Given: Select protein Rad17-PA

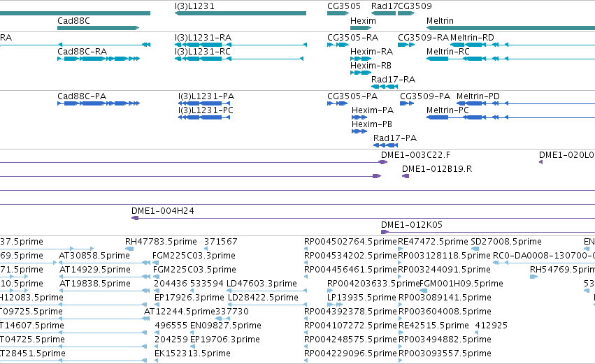Looking at the screenshot, I should pos(385,145).
